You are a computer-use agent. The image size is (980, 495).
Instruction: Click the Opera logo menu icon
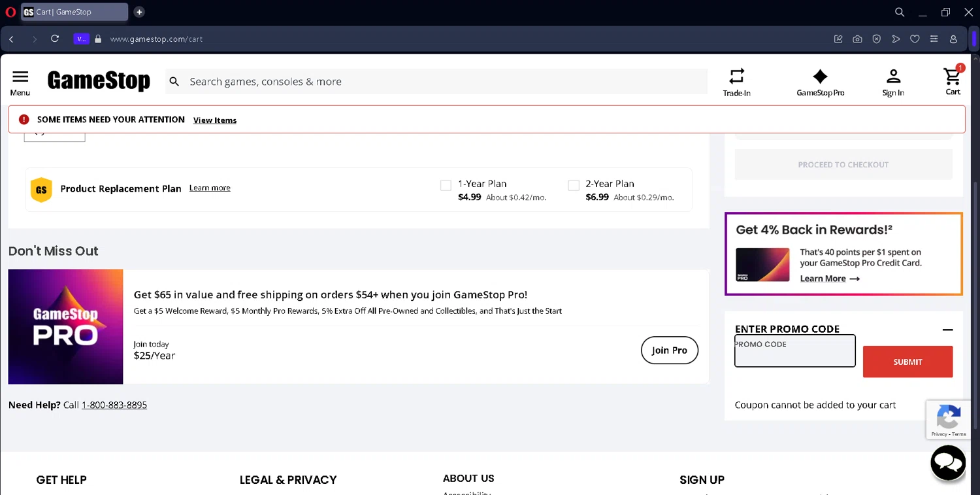10,12
